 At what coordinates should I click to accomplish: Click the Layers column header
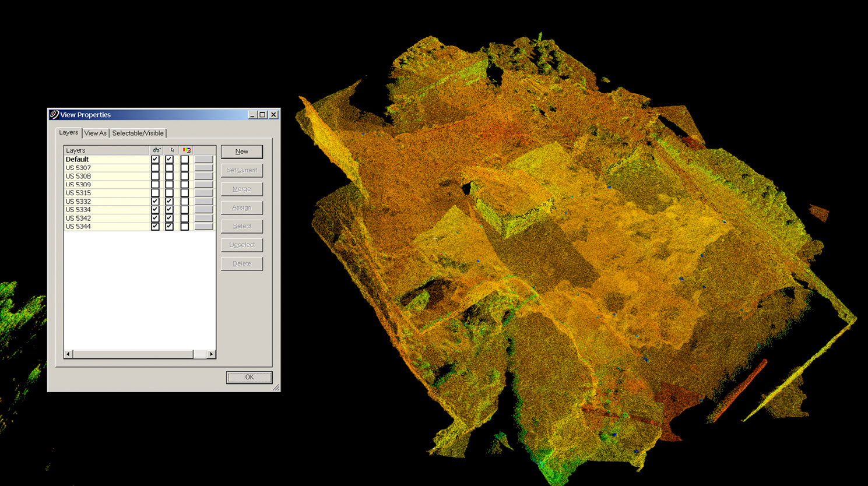(x=106, y=150)
